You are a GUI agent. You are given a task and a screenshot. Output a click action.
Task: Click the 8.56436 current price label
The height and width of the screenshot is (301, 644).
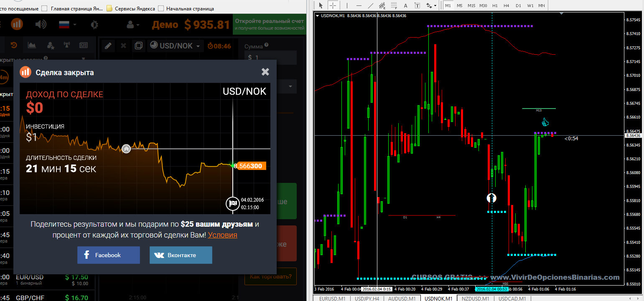(634, 135)
